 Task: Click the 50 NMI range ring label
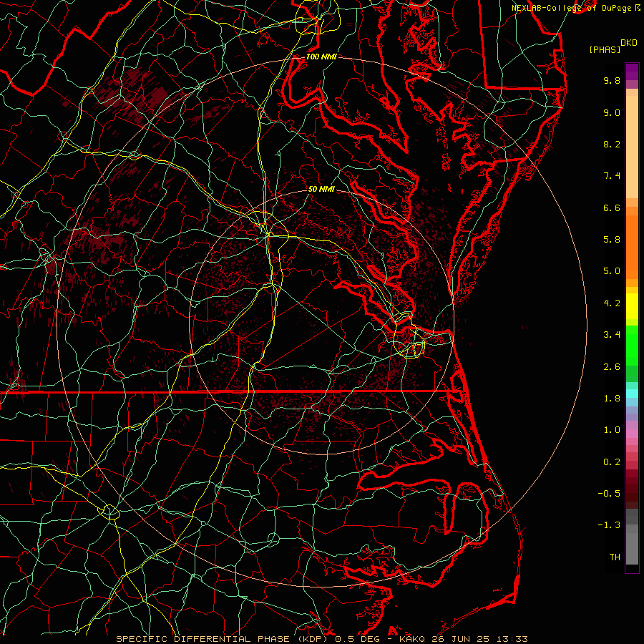321,189
